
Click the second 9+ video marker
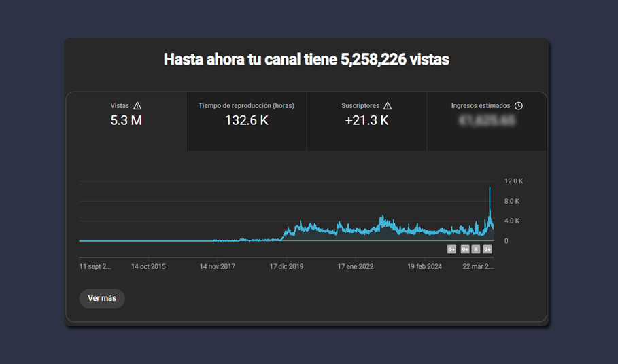coord(465,250)
